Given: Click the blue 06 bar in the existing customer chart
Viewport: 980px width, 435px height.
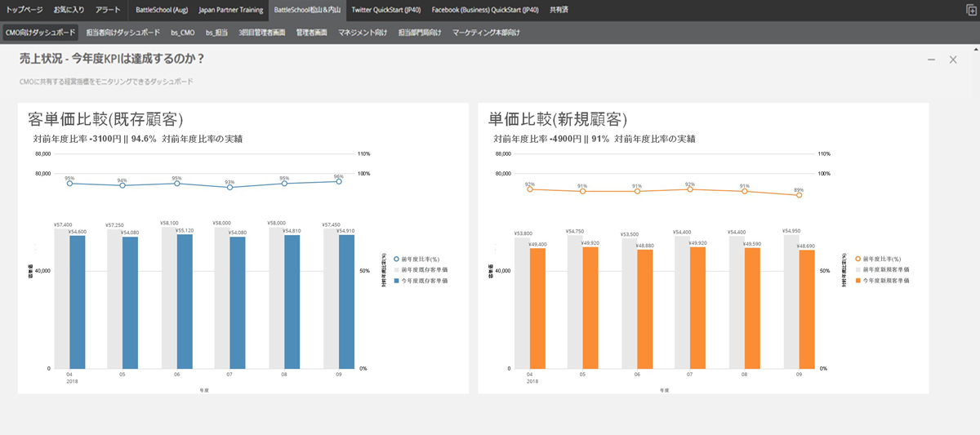Looking at the screenshot, I should coord(185,301).
